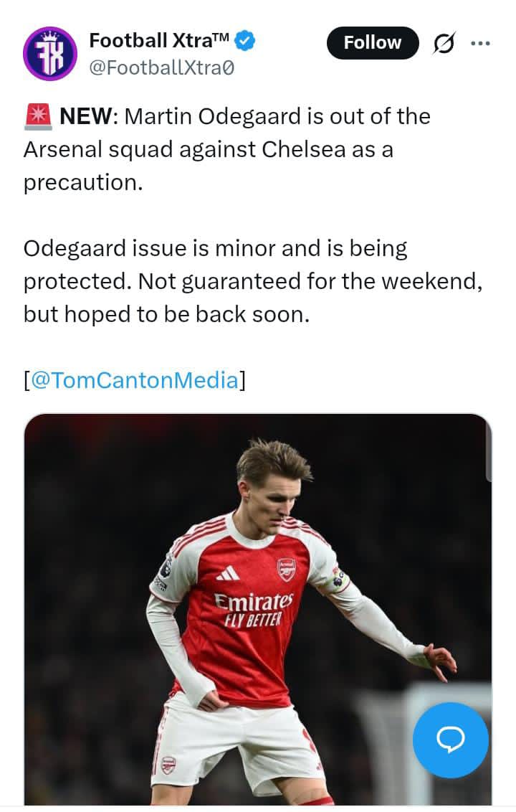The width and height of the screenshot is (516, 812).
Task: Click the adidas logo on the shirt
Action: [x=229, y=572]
